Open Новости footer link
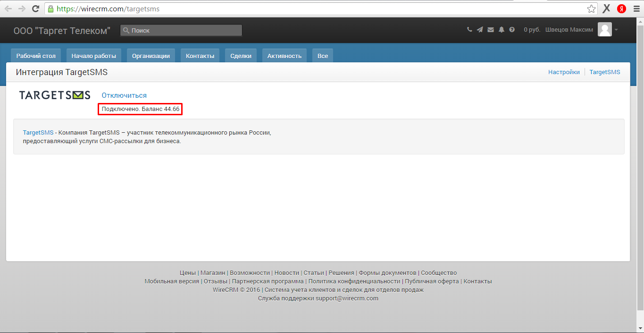The image size is (644, 333). pyautogui.click(x=287, y=273)
